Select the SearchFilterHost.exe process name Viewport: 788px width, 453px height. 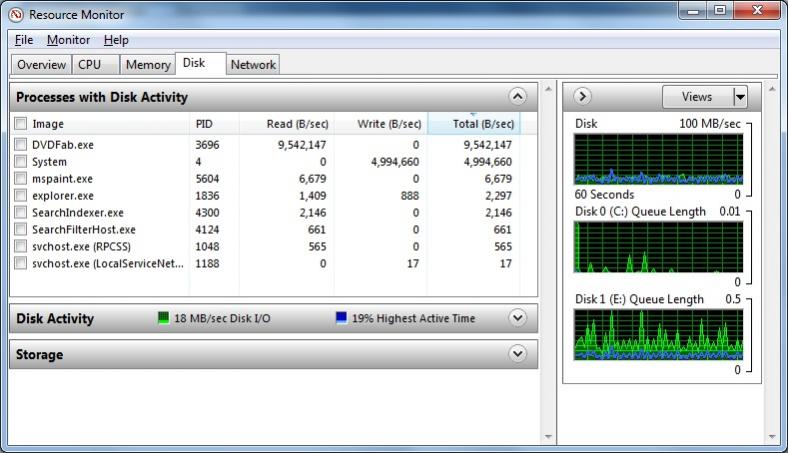pos(84,230)
